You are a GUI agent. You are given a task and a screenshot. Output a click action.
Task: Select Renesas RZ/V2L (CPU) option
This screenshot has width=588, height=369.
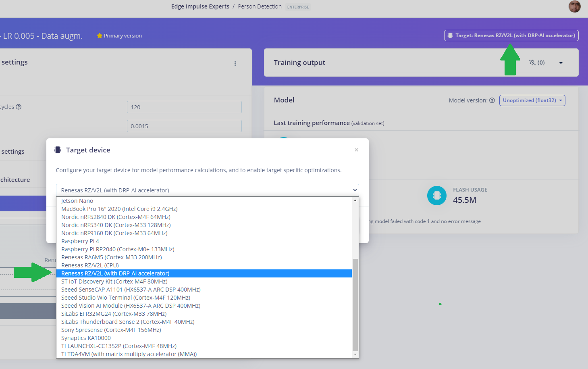(x=204, y=265)
